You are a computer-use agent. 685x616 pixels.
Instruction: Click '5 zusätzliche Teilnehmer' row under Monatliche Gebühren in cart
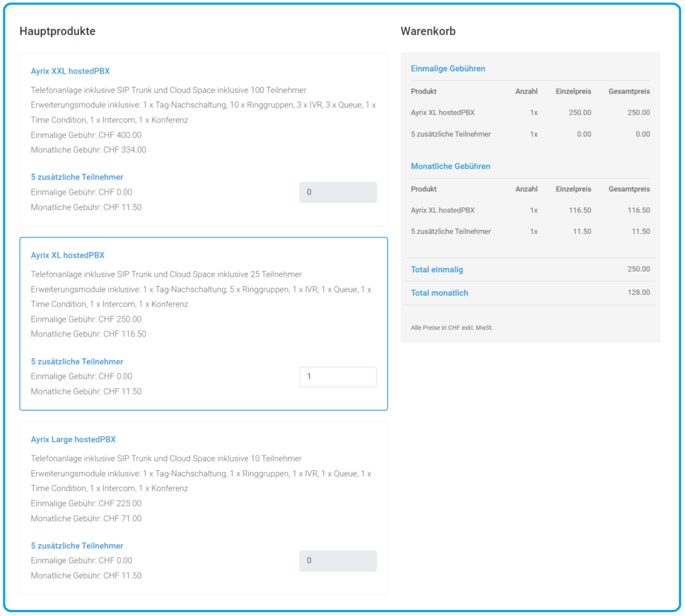[x=530, y=231]
